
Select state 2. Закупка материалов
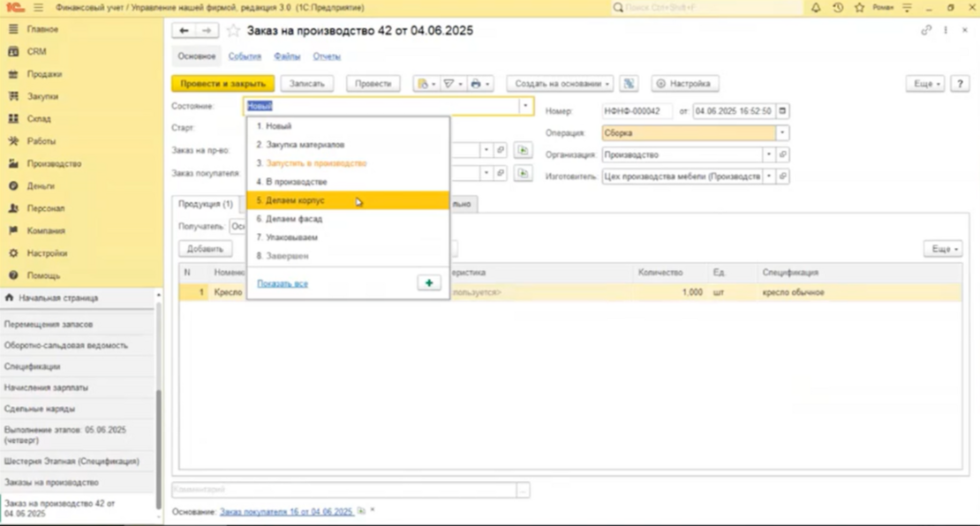pyautogui.click(x=348, y=145)
